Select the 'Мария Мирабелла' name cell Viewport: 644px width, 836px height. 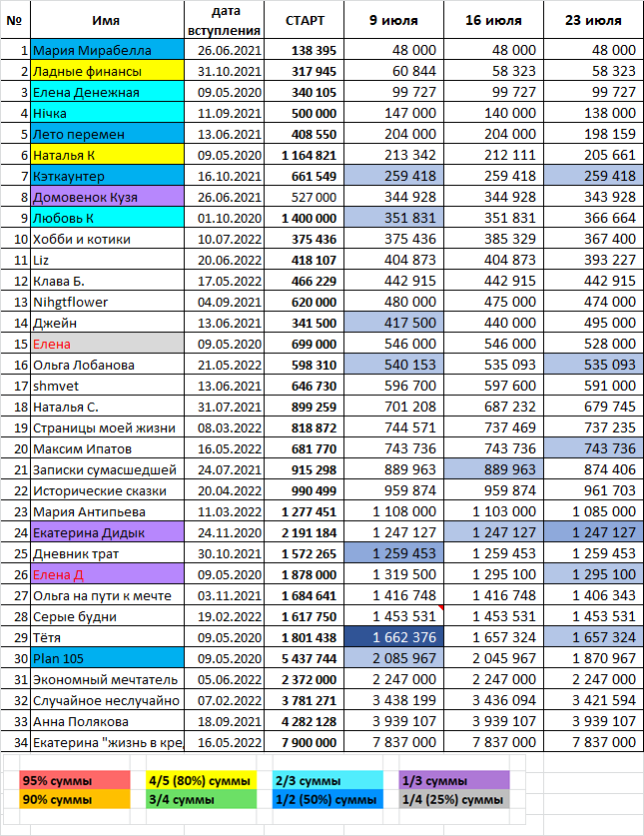pos(107,50)
